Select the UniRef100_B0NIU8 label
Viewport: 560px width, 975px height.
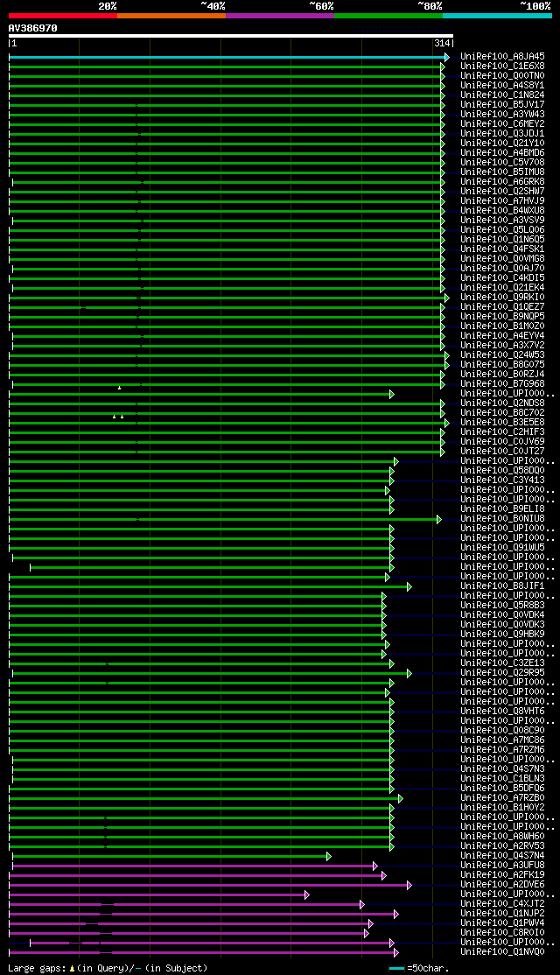click(503, 519)
